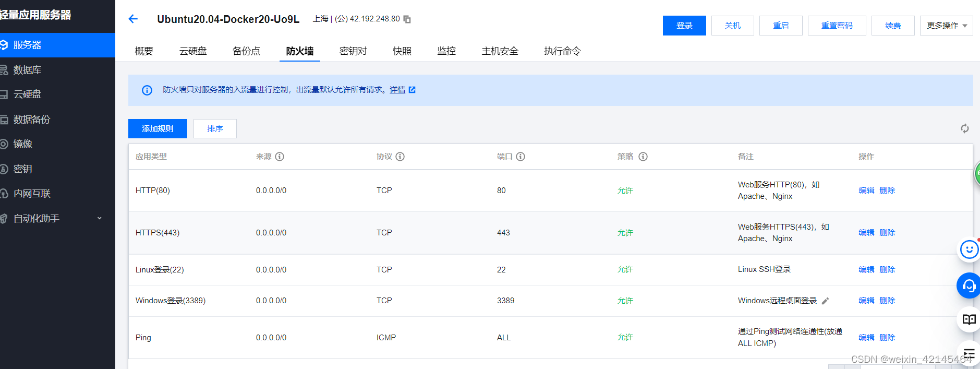The height and width of the screenshot is (369, 980).
Task: Show the 端口 column info tooltip icon
Action: [x=521, y=157]
